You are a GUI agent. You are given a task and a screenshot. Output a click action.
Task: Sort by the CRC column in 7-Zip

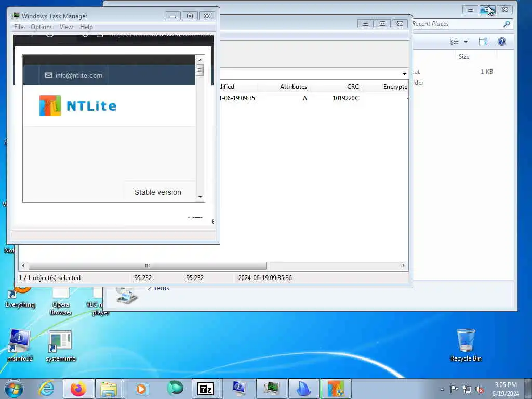pyautogui.click(x=353, y=87)
